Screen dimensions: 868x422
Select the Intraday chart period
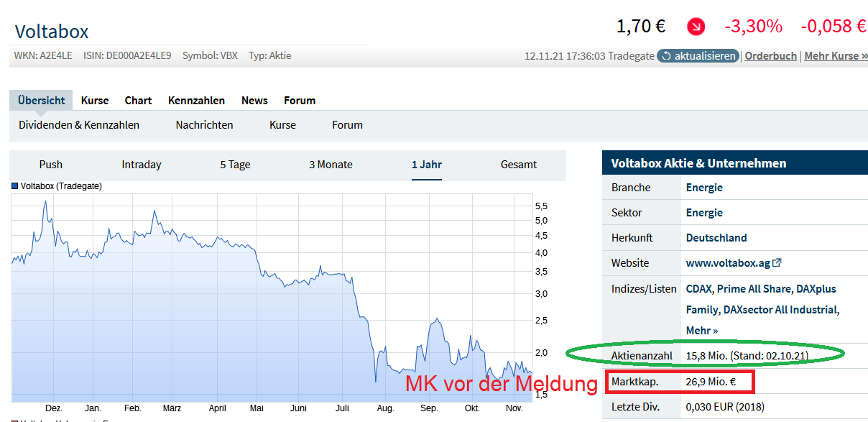coord(142,165)
